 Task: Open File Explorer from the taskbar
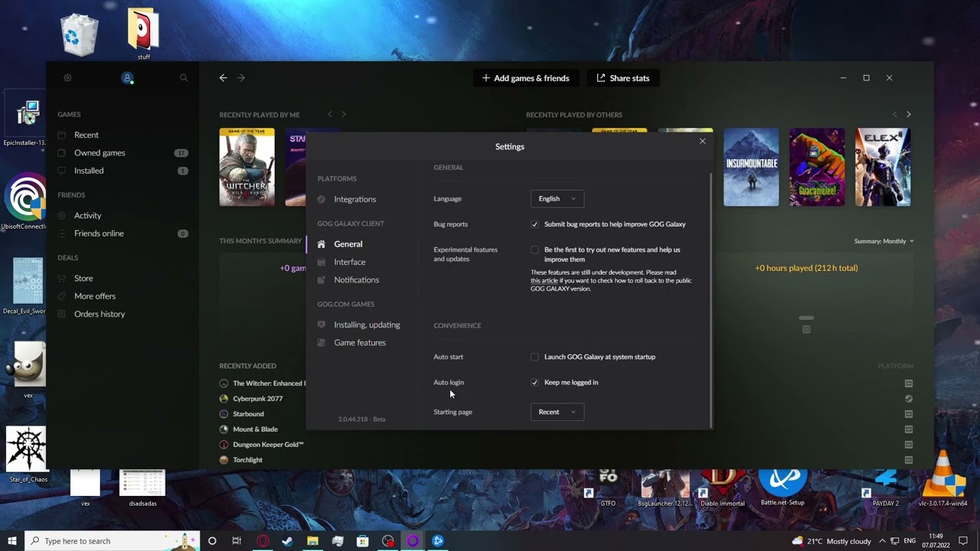pos(312,541)
